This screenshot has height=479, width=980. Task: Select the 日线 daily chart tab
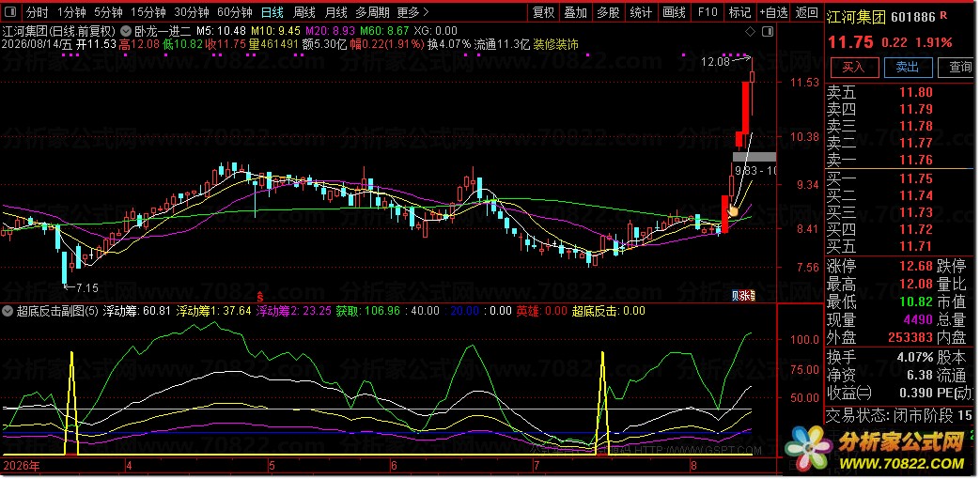click(272, 12)
